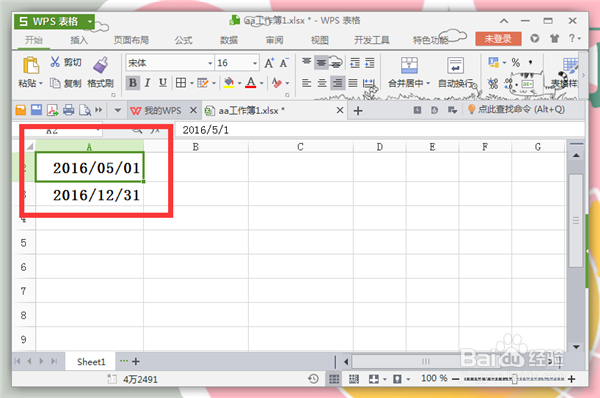The width and height of the screenshot is (600, 398).
Task: Open the WPS 表格 application menu dropdown
Action: pyautogui.click(x=90, y=21)
